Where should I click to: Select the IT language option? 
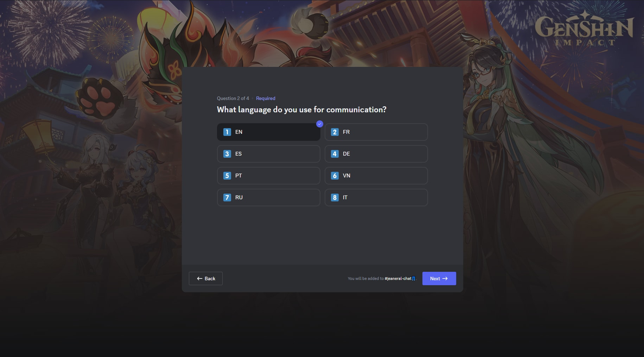tap(376, 198)
